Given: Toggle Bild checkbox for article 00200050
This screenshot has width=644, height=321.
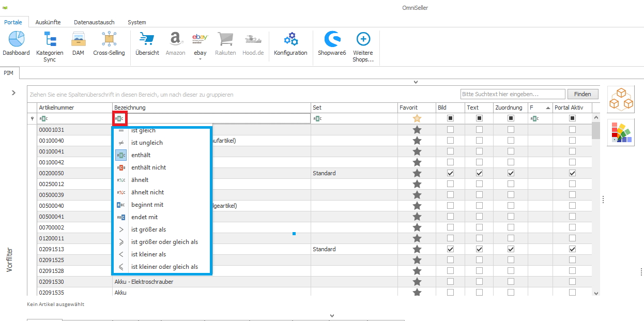Looking at the screenshot, I should (450, 173).
